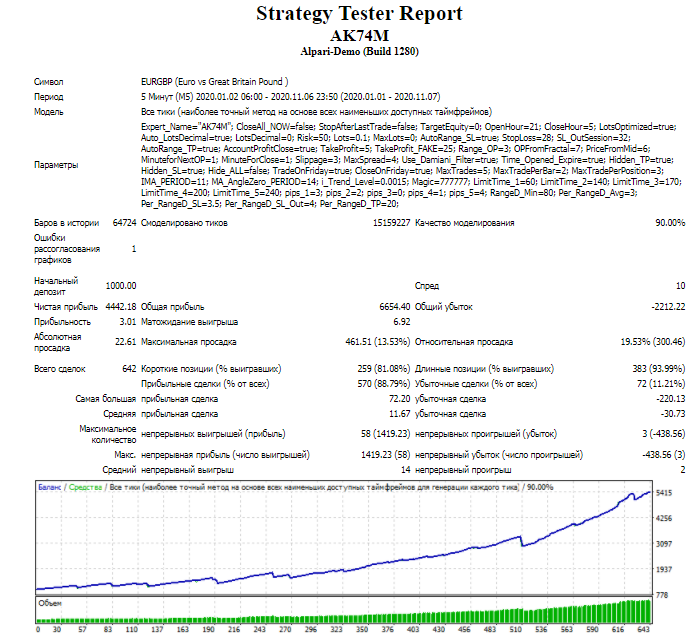Click consecutive wins value 58 (1419.23)
Image resolution: width=690 pixels, height=634 pixels.
[x=385, y=434]
